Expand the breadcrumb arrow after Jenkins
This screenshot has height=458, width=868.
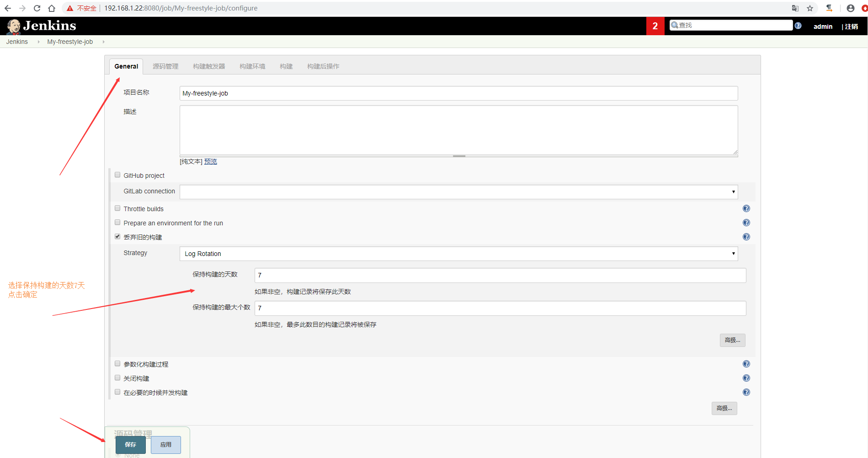pyautogui.click(x=38, y=42)
